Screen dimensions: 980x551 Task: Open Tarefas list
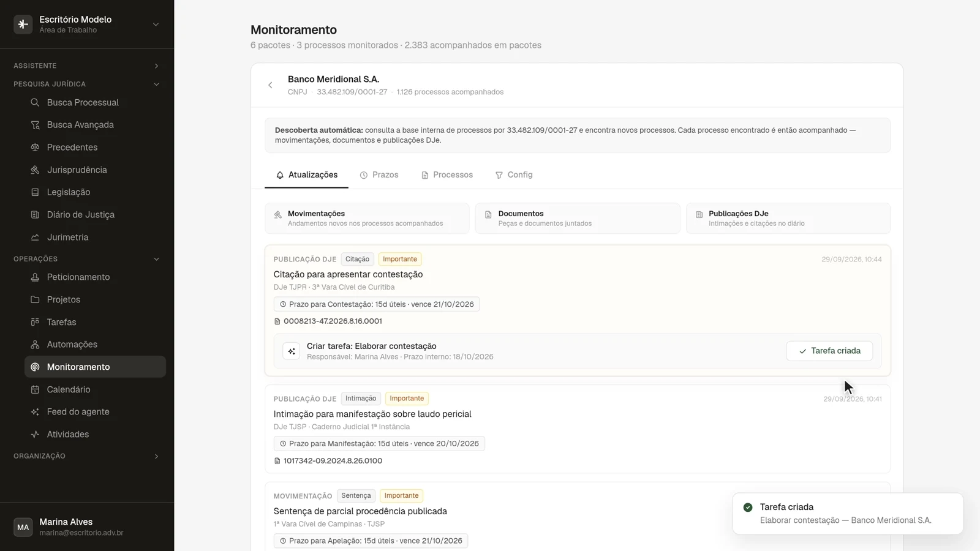pyautogui.click(x=95, y=322)
